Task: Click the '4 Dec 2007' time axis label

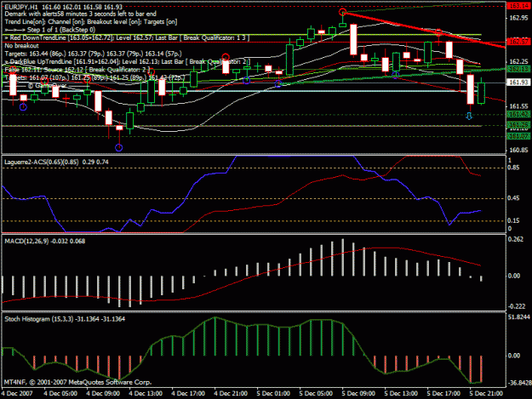Action: (17, 394)
